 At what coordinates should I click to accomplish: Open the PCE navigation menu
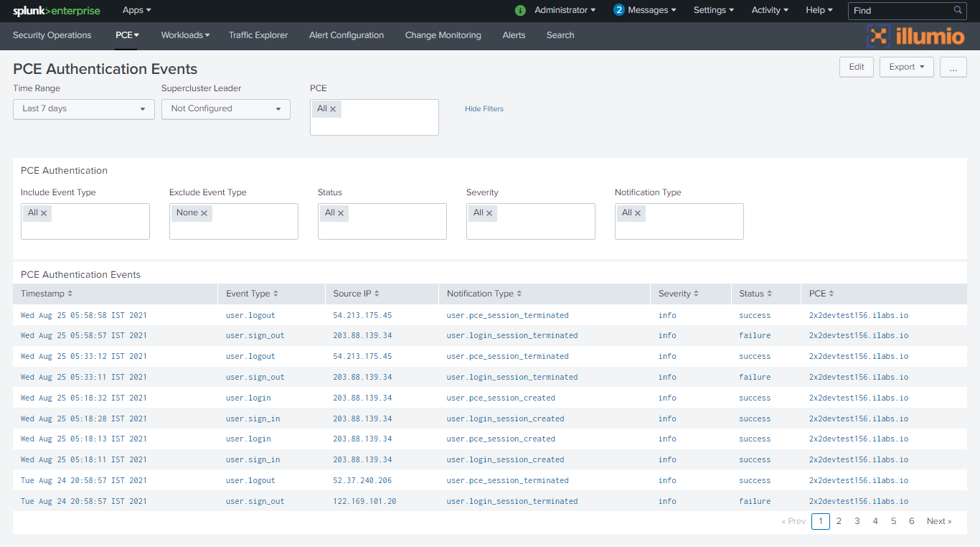tap(127, 35)
